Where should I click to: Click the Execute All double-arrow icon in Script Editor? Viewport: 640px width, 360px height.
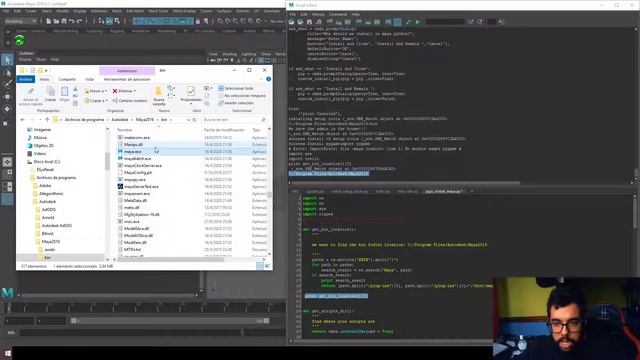[x=409, y=22]
